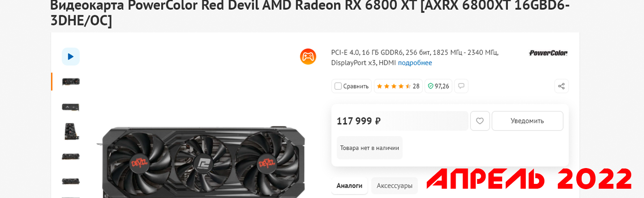This screenshot has width=644, height=198.
Task: Select the second thumbnail in gallery
Action: click(71, 107)
